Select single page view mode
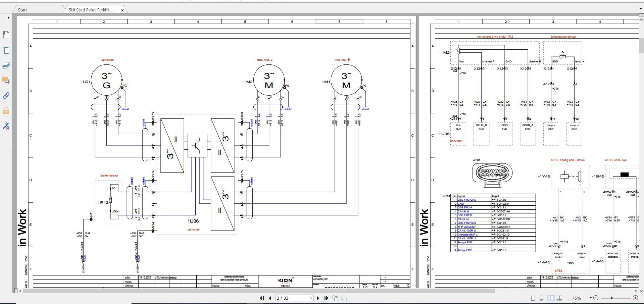The width and height of the screenshot is (644, 304). pos(533,298)
